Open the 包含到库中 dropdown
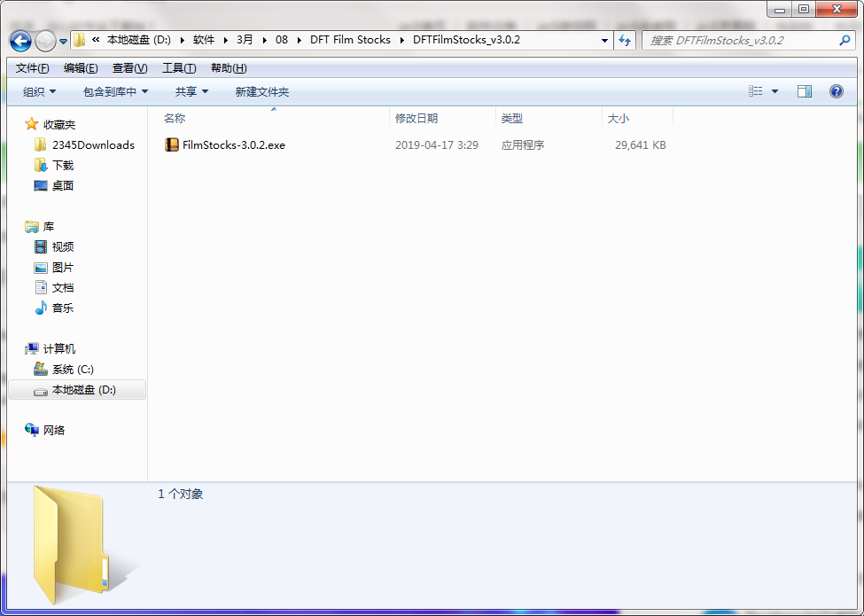The height and width of the screenshot is (616, 864). [x=115, y=91]
